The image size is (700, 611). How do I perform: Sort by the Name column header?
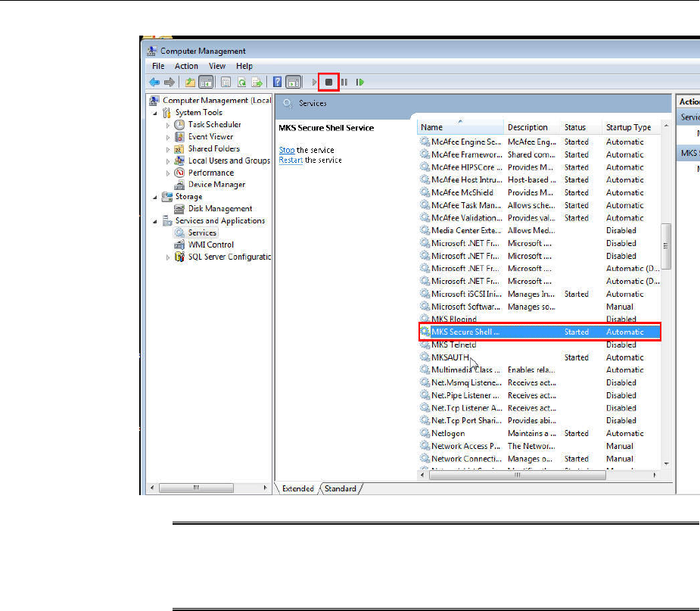[460, 127]
